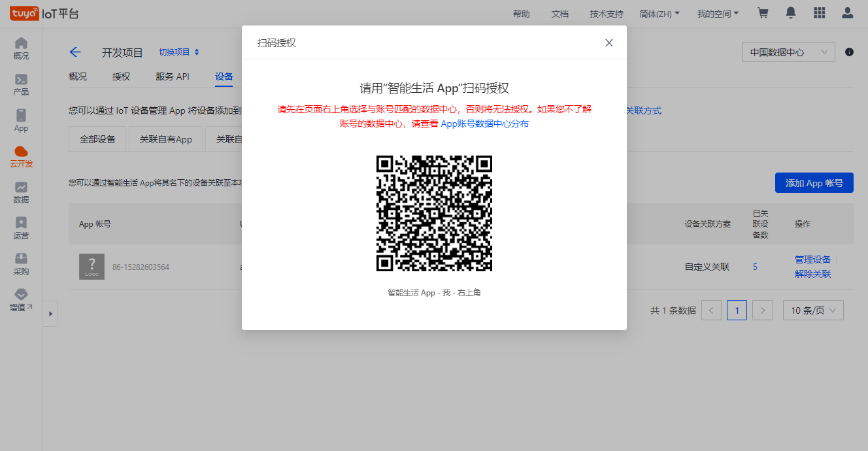868x451 pixels.
Task: Open the 我的空间 dropdown
Action: click(x=718, y=14)
